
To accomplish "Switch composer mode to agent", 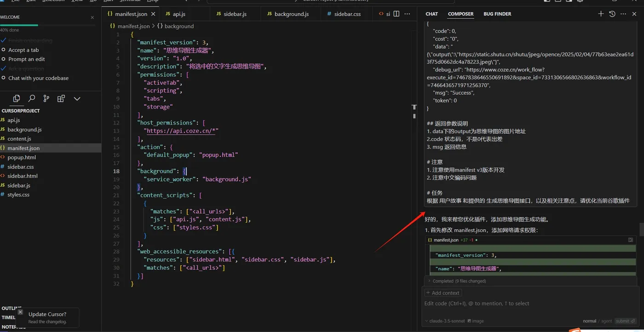I will (607, 321).
